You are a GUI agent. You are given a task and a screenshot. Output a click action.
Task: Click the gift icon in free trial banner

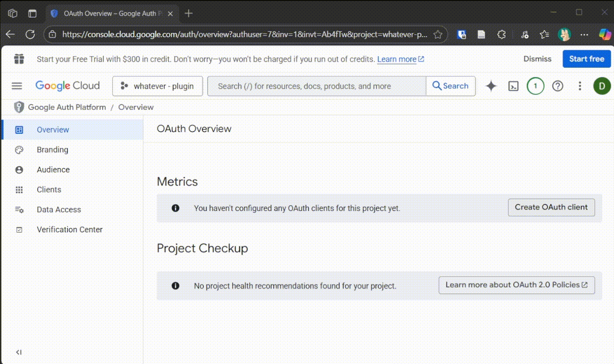[x=19, y=59]
